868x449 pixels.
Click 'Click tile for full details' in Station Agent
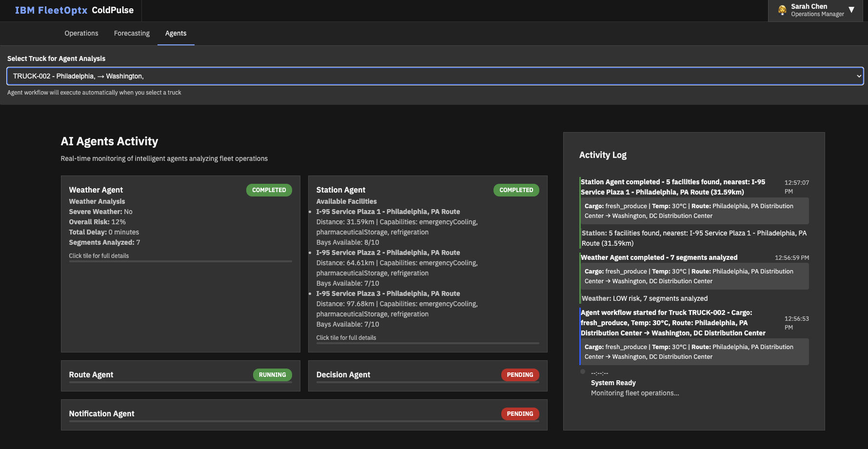[x=346, y=338]
